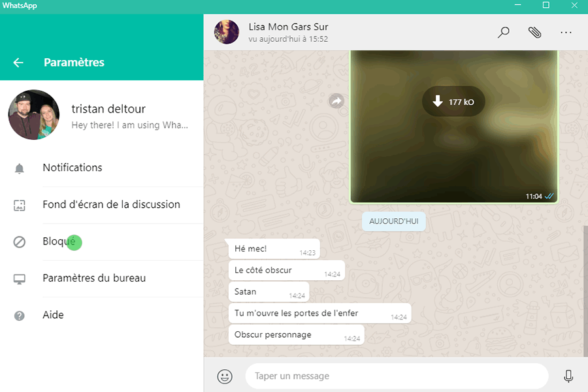Click the paperclip attachment icon
The width and height of the screenshot is (588, 392).
pos(535,32)
